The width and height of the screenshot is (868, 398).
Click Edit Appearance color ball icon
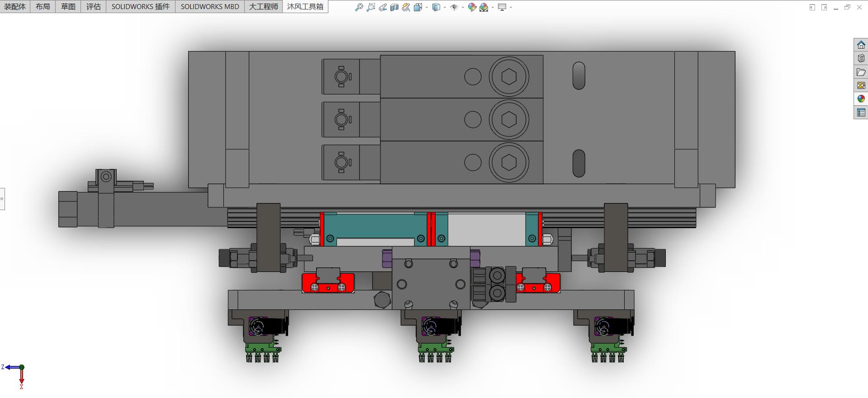[472, 7]
